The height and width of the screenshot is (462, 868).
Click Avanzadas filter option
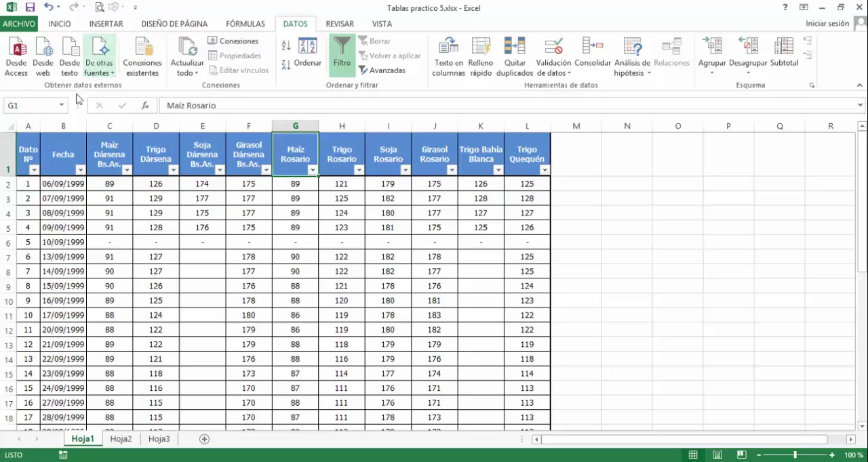(382, 70)
